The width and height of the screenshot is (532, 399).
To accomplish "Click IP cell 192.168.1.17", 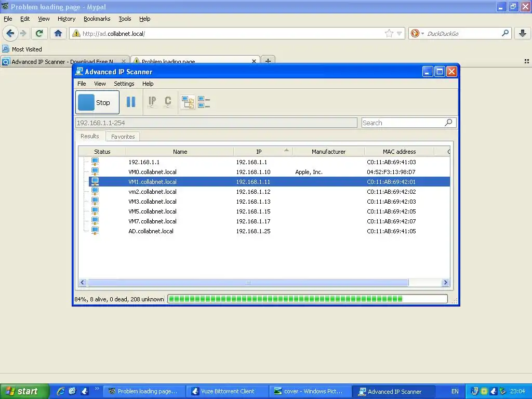I will (253, 221).
